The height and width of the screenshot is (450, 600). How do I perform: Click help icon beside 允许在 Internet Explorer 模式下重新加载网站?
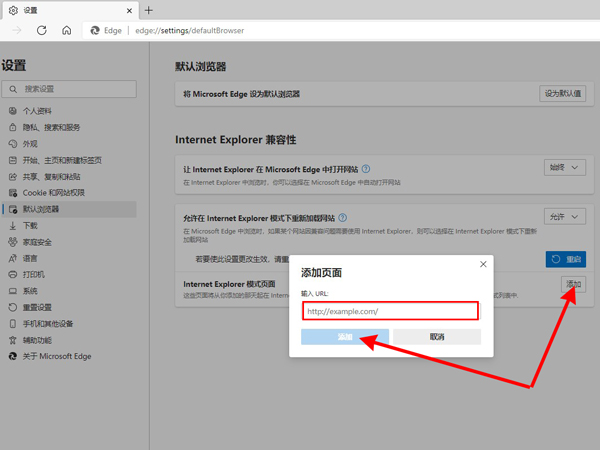(x=343, y=217)
